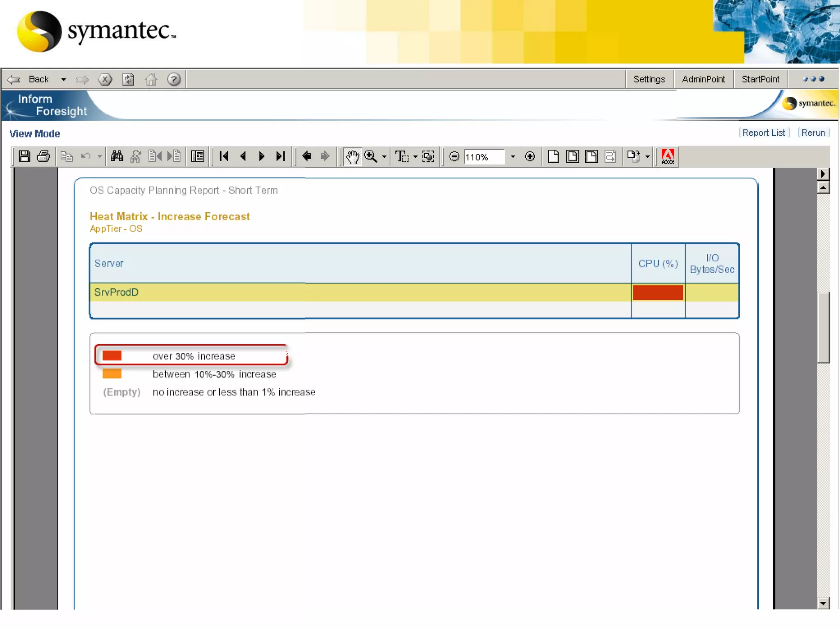
Task: Select the Snapshot tool icon
Action: pyautogui.click(x=428, y=156)
